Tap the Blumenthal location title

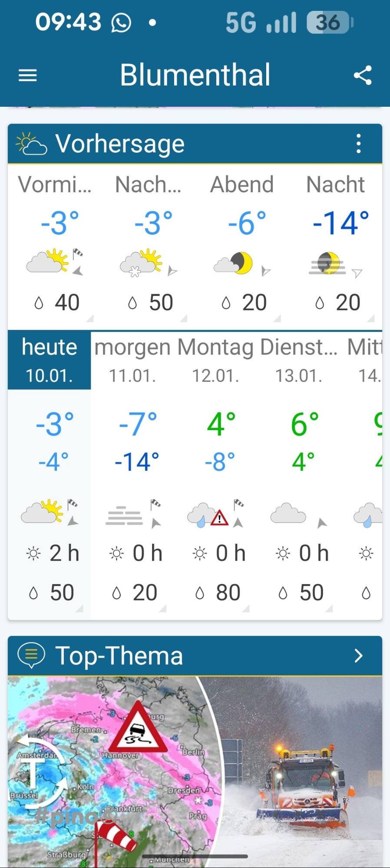195,75
